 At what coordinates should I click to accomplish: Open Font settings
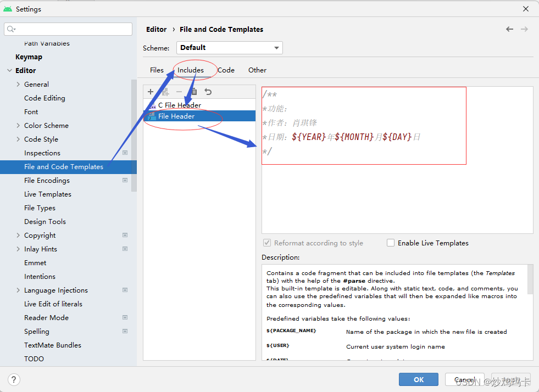click(31, 112)
